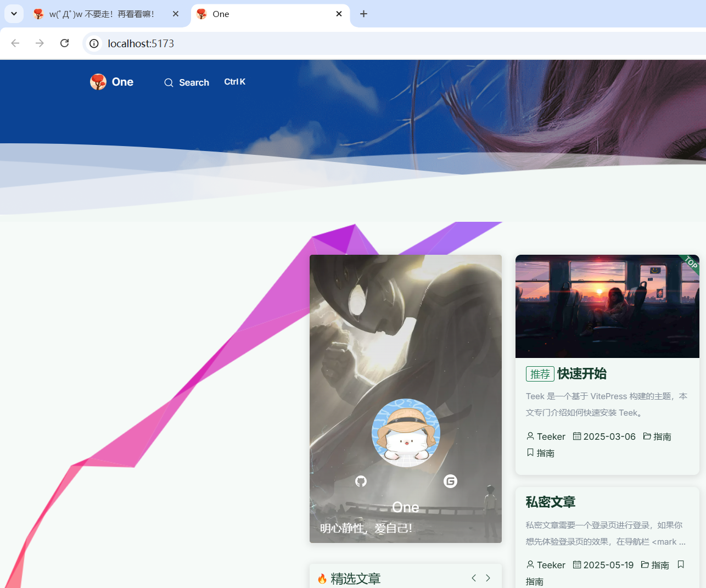Image resolution: width=706 pixels, height=588 pixels.
Task: Focus the localhost:5173 address bar
Action: pos(394,43)
